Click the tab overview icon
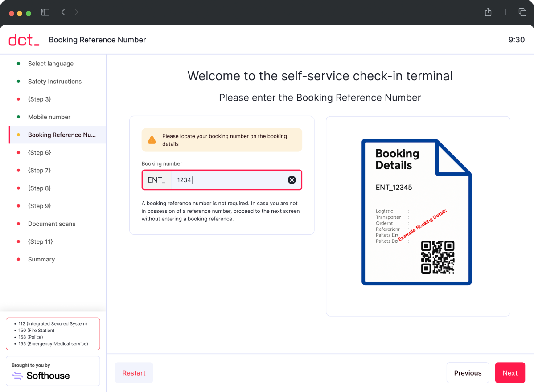The image size is (534, 392). [x=522, y=12]
